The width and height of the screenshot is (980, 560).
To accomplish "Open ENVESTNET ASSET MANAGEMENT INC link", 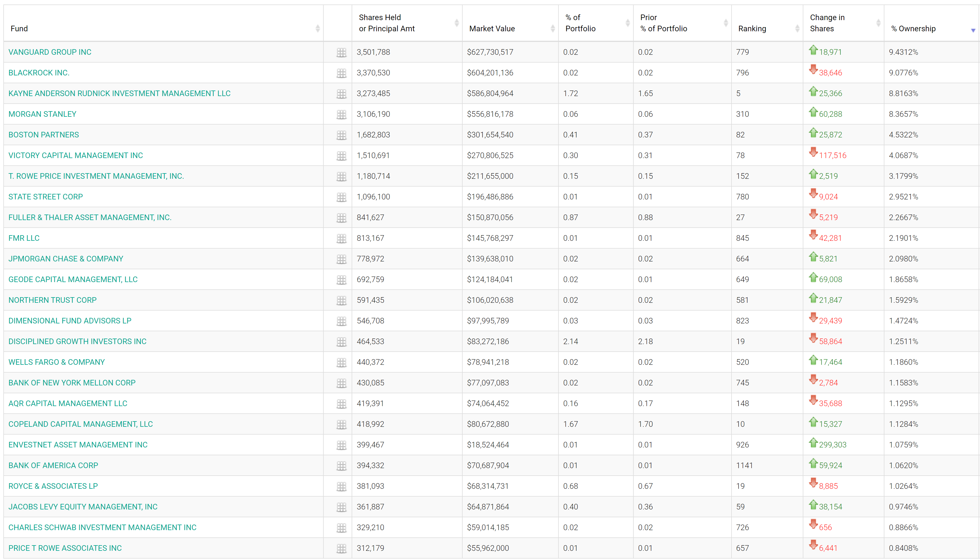I will coord(78,445).
